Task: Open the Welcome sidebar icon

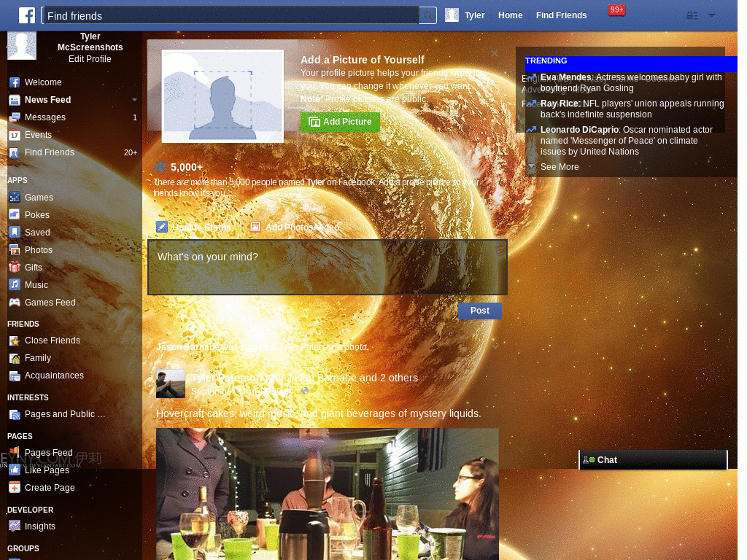Action: click(x=15, y=82)
